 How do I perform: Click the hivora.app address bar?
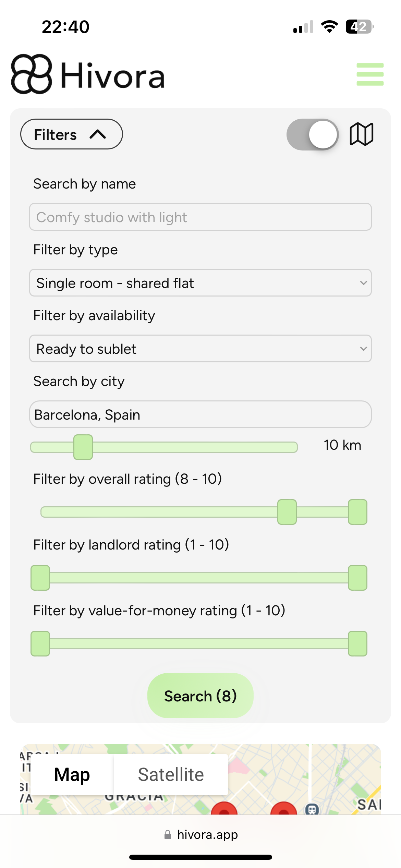coord(207,835)
